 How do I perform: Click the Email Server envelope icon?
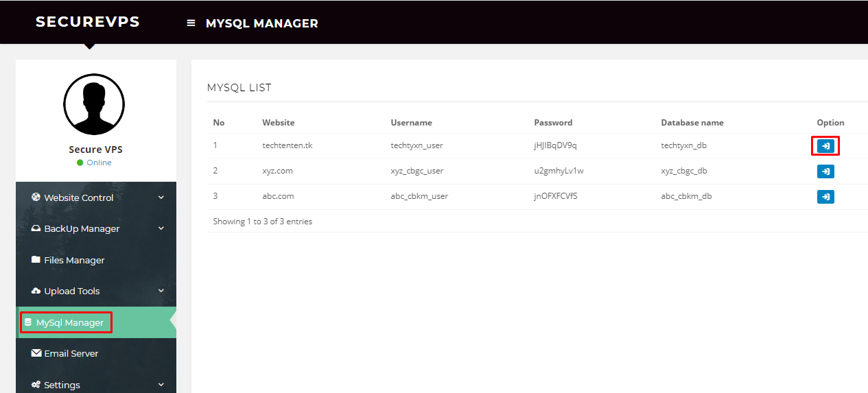coord(36,353)
